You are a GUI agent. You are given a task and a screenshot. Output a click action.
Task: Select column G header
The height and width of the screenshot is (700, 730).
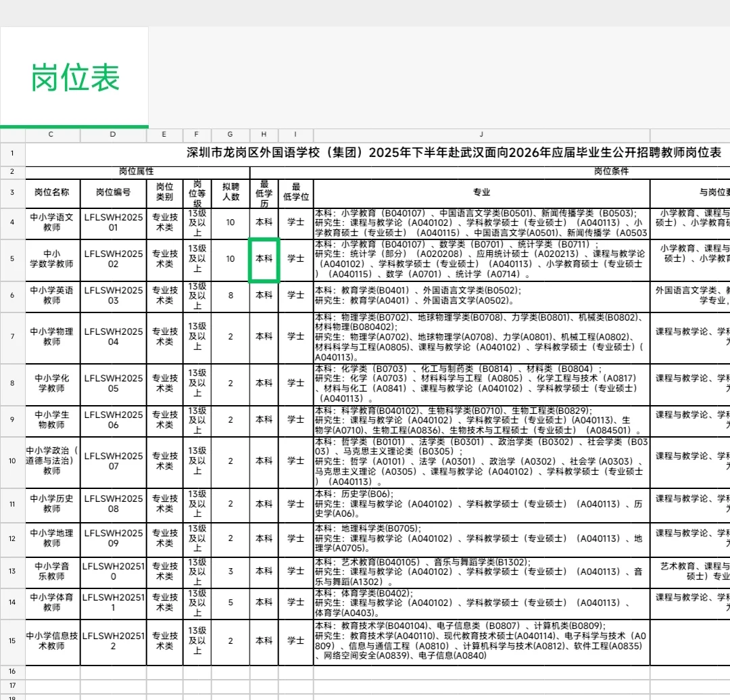click(230, 135)
